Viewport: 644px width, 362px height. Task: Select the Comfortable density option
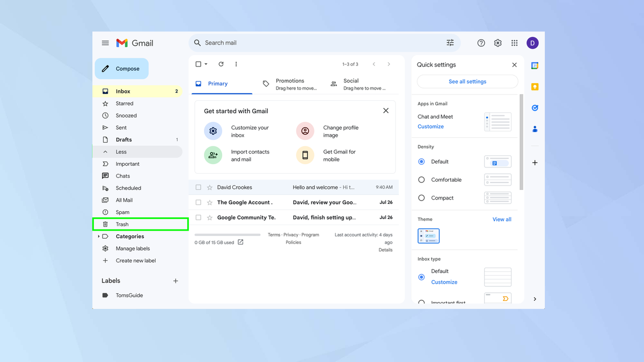click(422, 180)
